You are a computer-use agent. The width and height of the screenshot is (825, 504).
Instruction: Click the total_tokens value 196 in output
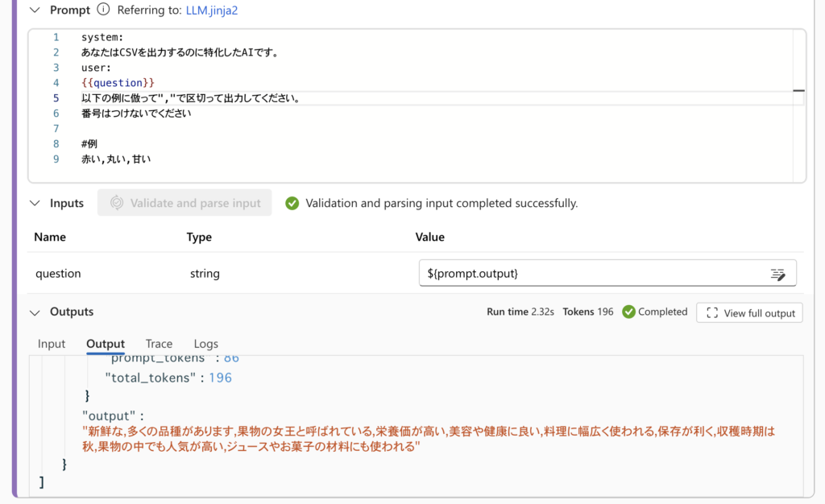[x=220, y=378]
